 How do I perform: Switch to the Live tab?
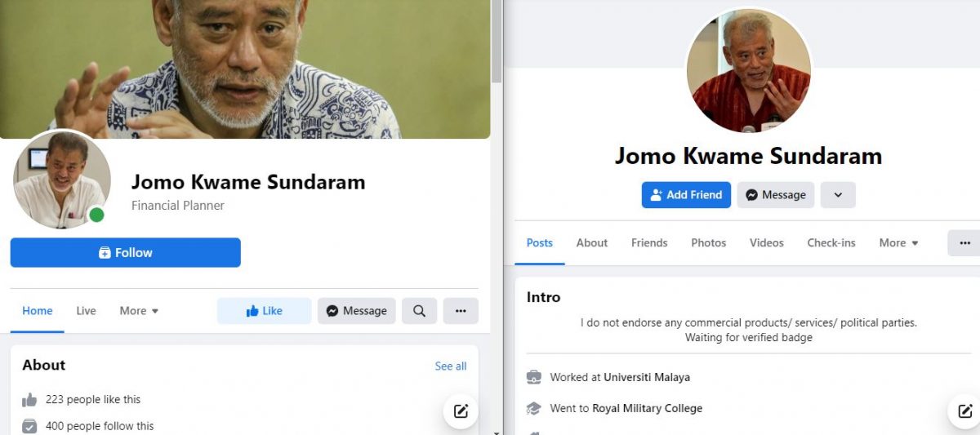pyautogui.click(x=86, y=311)
